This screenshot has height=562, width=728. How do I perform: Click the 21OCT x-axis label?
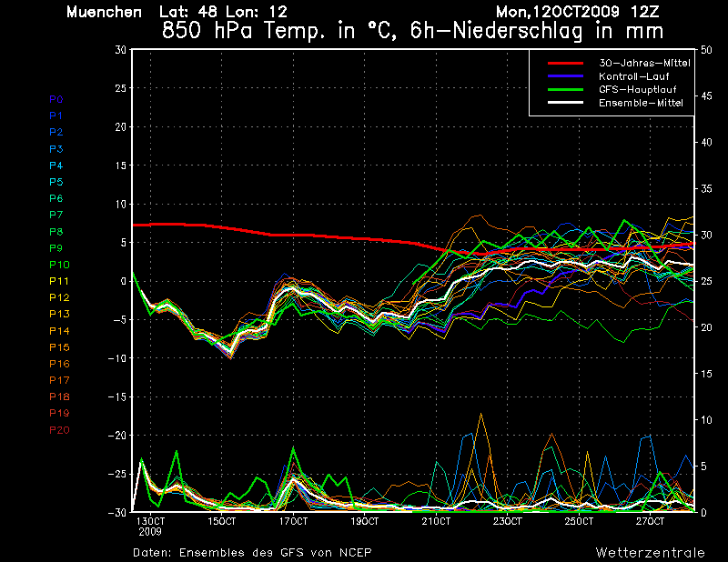click(436, 521)
